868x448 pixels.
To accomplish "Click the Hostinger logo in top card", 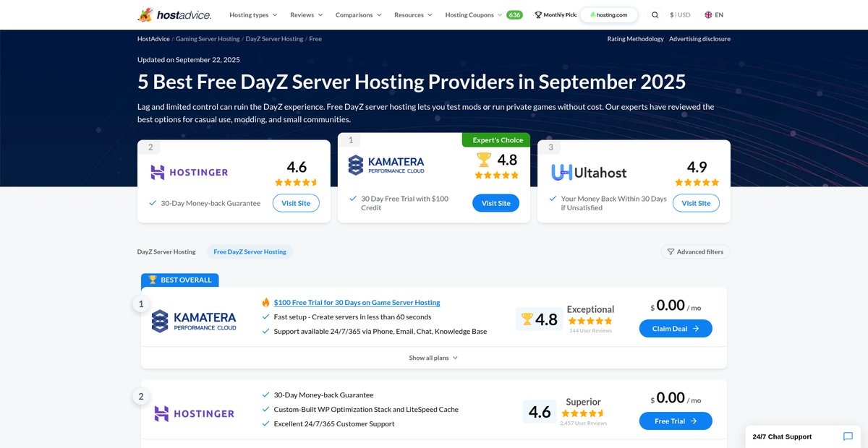I will (x=189, y=172).
